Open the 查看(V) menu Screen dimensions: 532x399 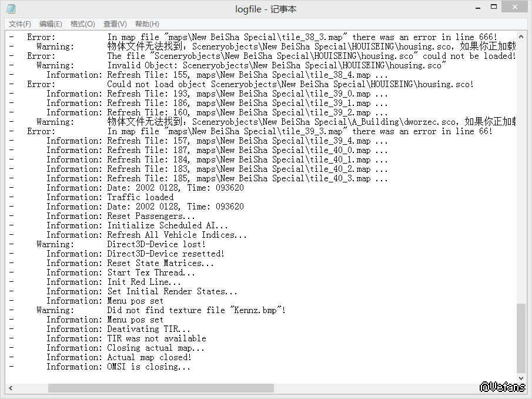coord(115,24)
